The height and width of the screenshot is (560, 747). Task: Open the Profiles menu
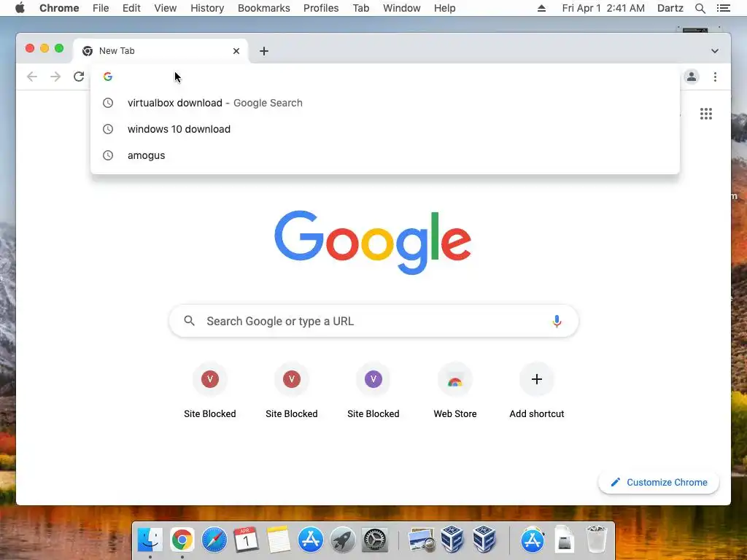[321, 8]
